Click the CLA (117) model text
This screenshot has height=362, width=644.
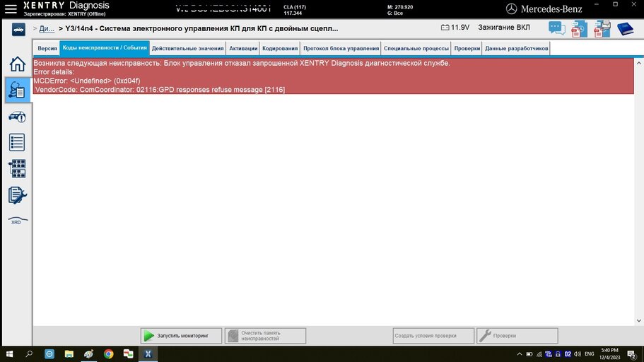(295, 7)
